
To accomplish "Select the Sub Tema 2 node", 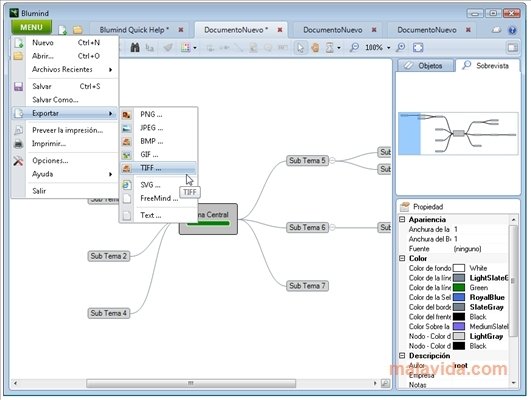I will [109, 256].
